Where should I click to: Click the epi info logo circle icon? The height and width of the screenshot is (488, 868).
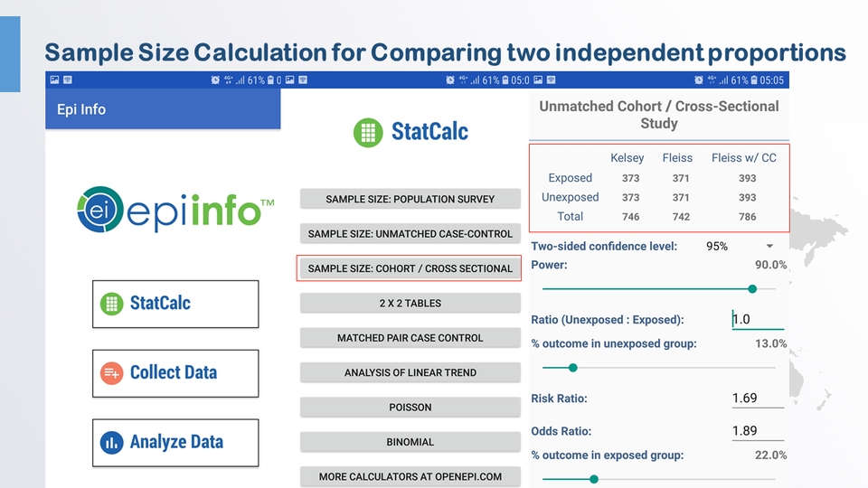[x=100, y=209]
